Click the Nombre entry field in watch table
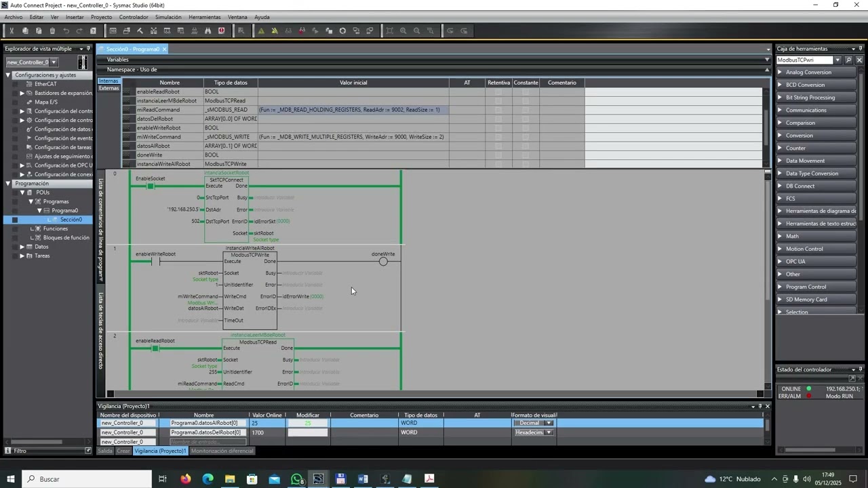 click(208, 442)
